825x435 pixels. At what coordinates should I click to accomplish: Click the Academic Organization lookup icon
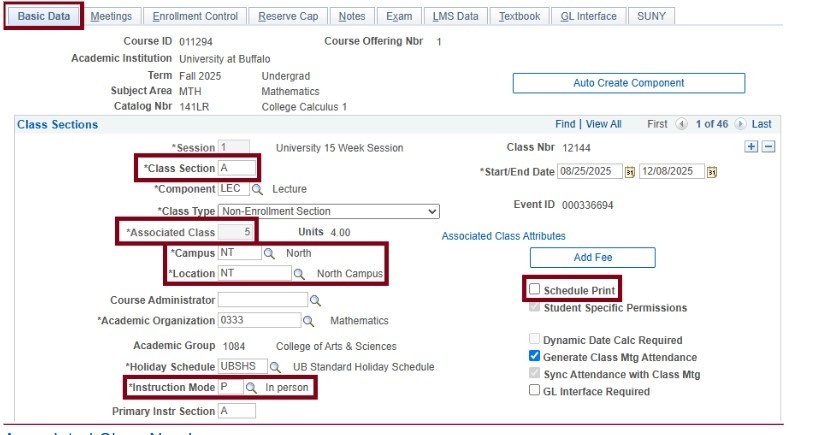coord(308,321)
